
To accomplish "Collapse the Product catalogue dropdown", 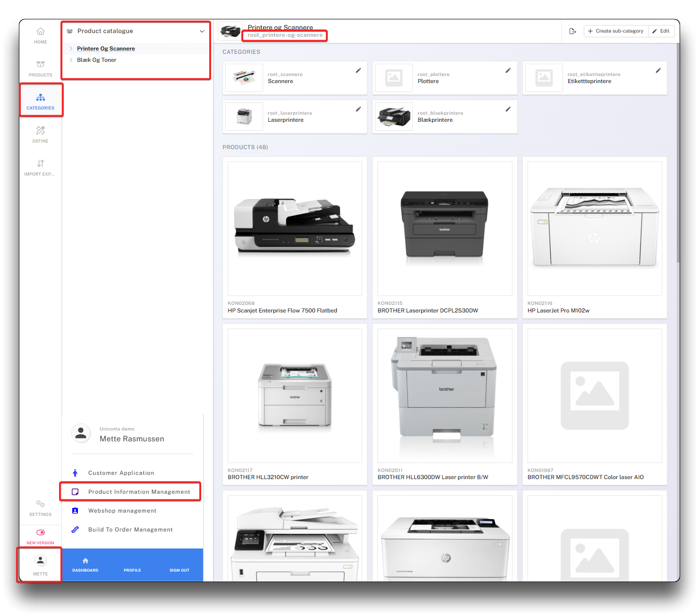I will click(x=202, y=31).
